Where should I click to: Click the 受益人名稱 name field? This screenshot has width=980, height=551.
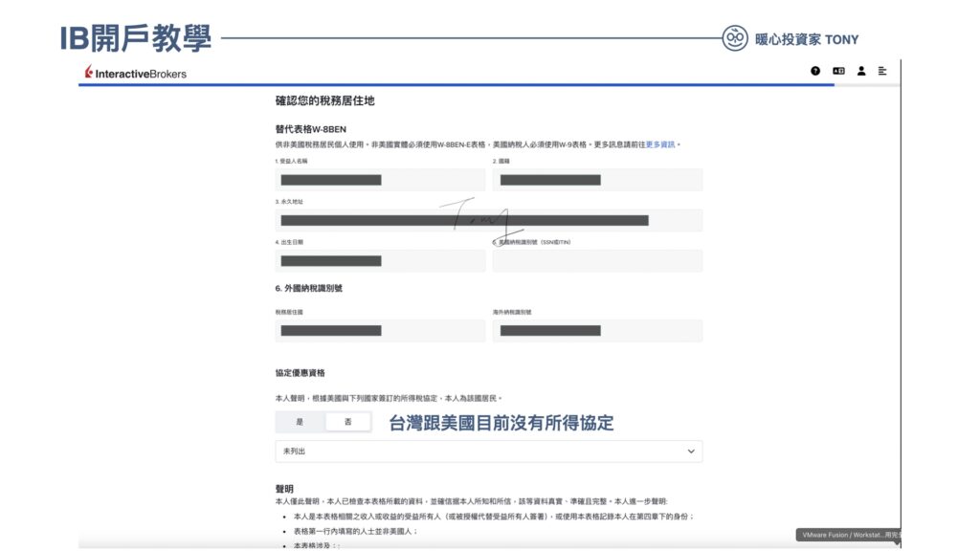click(380, 180)
